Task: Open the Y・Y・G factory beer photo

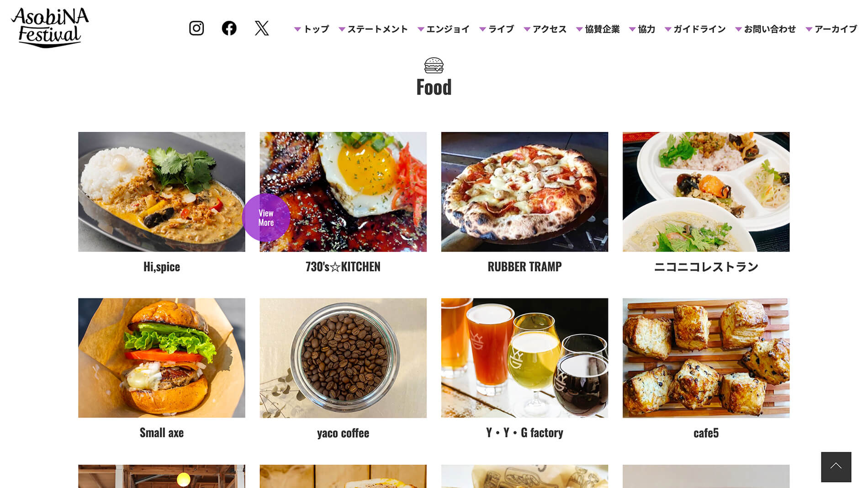Action: coord(524,358)
